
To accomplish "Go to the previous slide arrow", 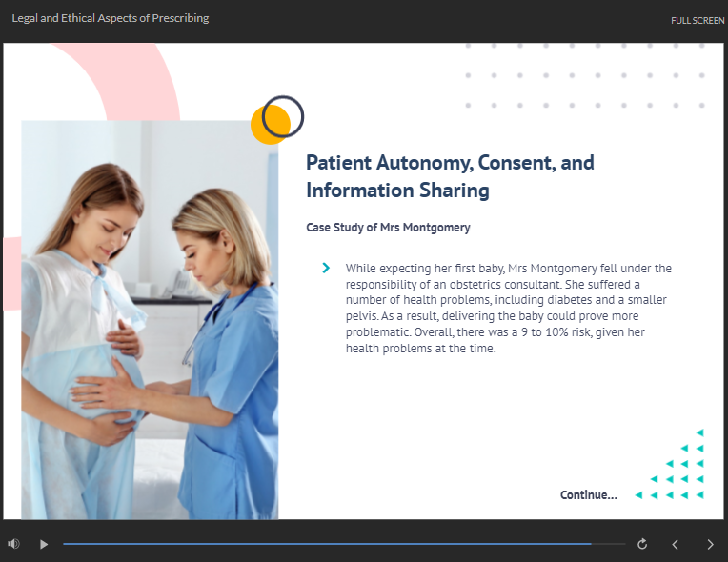I will 676,544.
